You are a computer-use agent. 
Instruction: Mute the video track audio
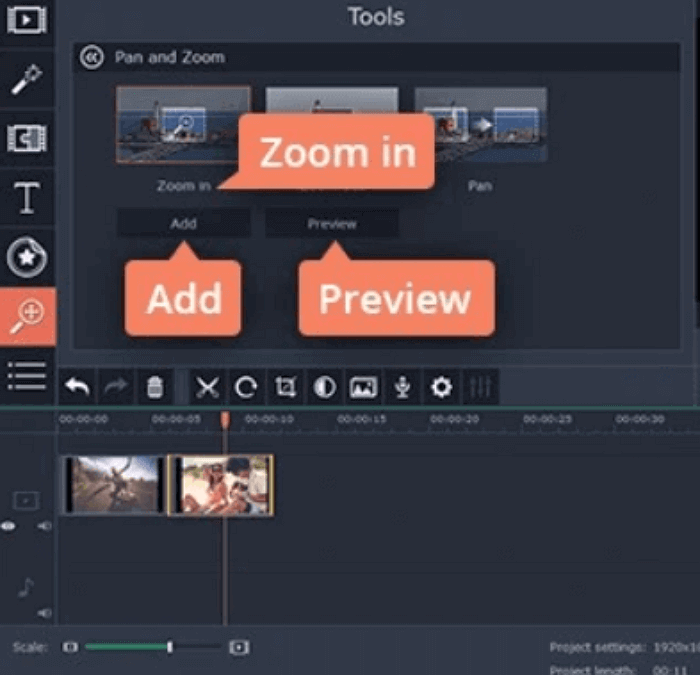[44, 526]
